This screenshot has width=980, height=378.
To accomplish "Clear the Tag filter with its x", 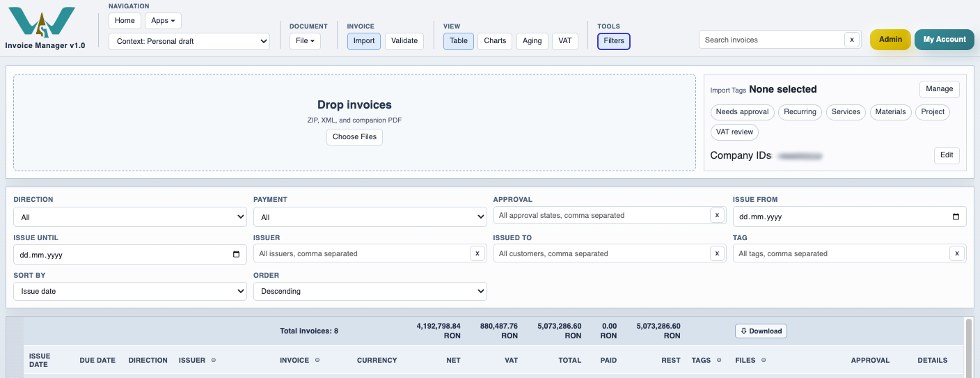I will [x=957, y=253].
